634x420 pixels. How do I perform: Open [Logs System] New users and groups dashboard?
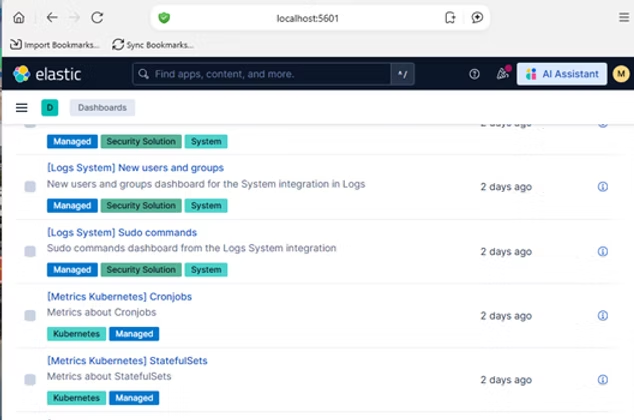tap(135, 168)
